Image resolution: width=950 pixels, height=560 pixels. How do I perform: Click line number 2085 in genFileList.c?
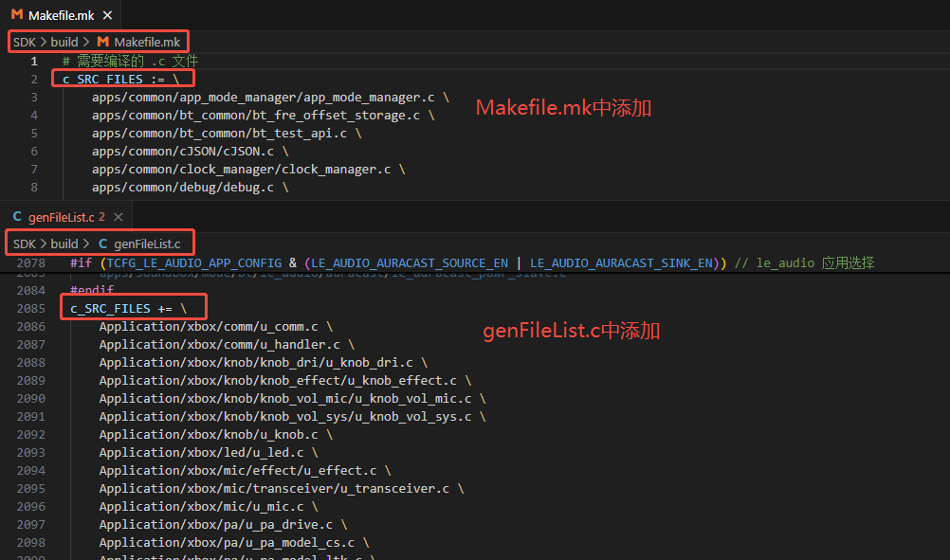31,309
